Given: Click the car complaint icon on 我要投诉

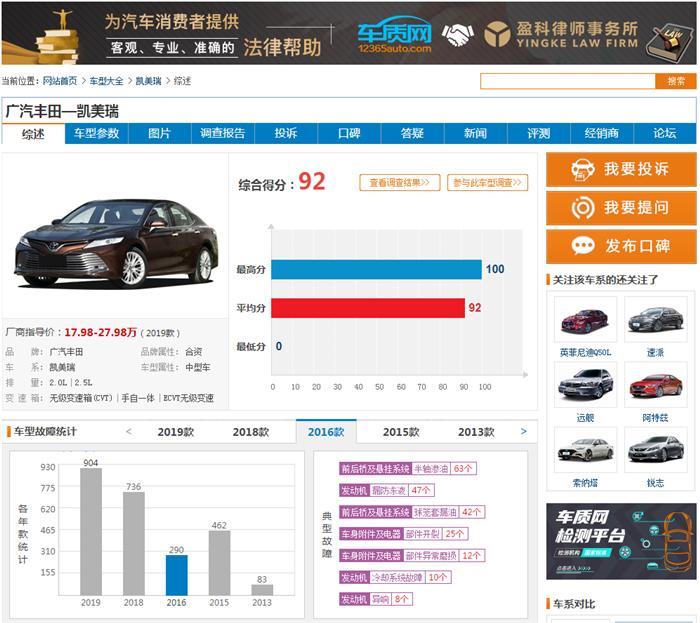Looking at the screenshot, I should pyautogui.click(x=583, y=170).
